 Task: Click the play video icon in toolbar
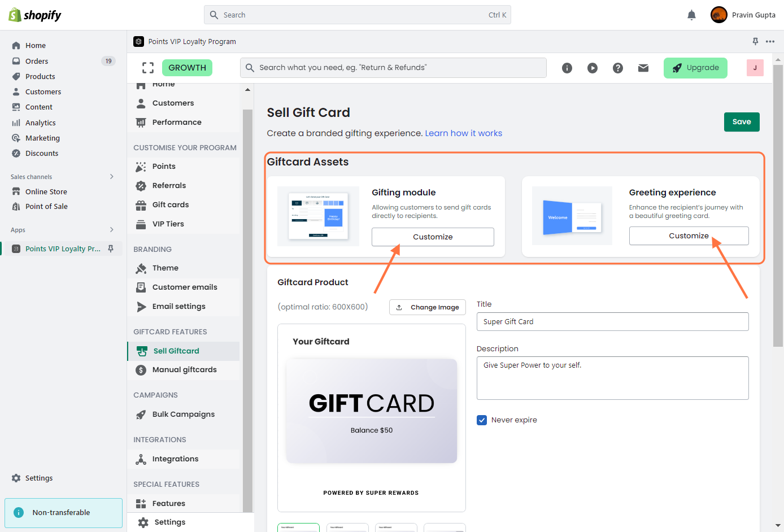(x=593, y=68)
